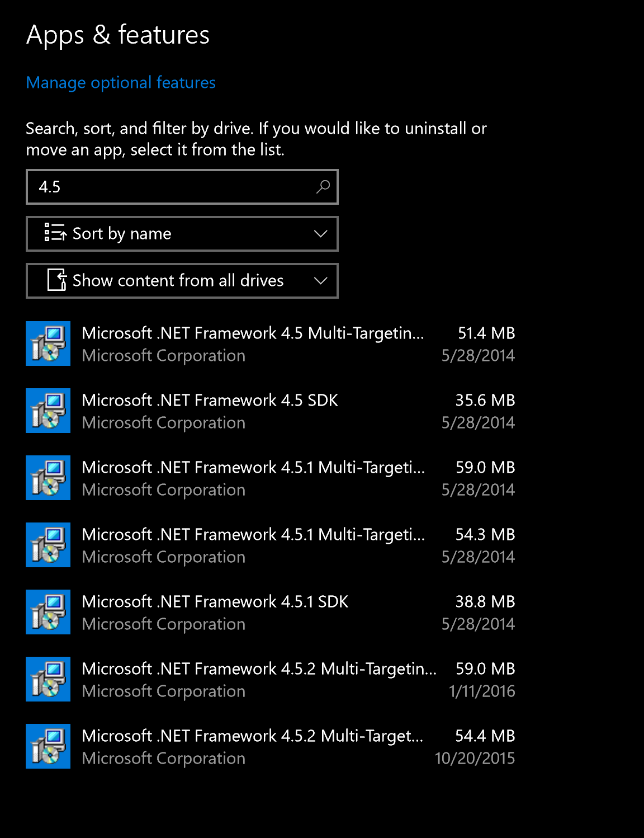The image size is (644, 838).
Task: Select the 4.5.2 Multi-Targeting entry dated 1/11/2016
Action: click(271, 679)
